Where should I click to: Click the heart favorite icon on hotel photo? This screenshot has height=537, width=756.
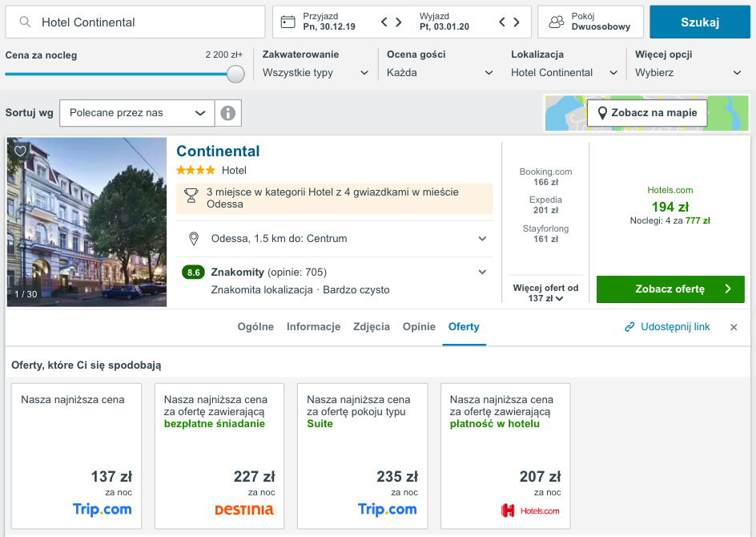[21, 151]
